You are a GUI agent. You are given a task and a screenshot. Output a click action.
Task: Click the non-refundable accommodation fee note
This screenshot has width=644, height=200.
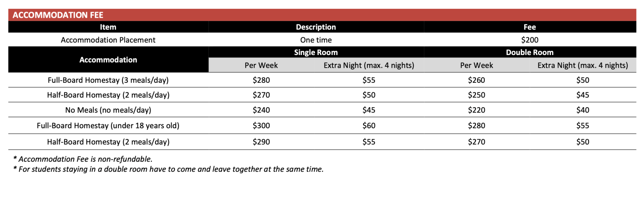[83, 159]
